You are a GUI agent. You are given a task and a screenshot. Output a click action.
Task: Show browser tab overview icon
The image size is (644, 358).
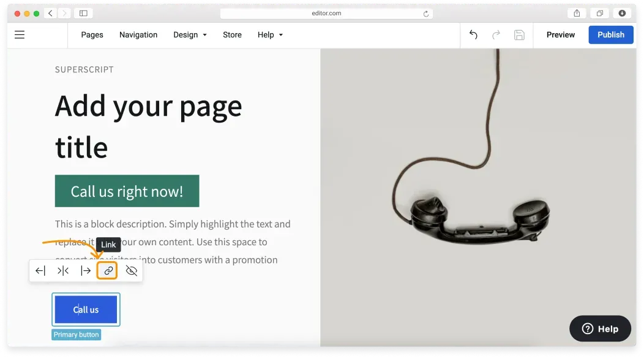coord(600,13)
